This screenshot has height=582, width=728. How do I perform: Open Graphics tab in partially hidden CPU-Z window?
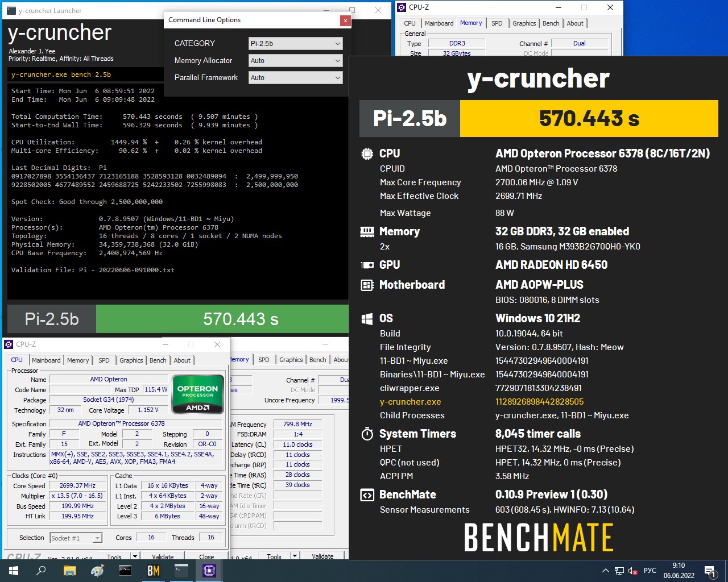tap(291, 360)
